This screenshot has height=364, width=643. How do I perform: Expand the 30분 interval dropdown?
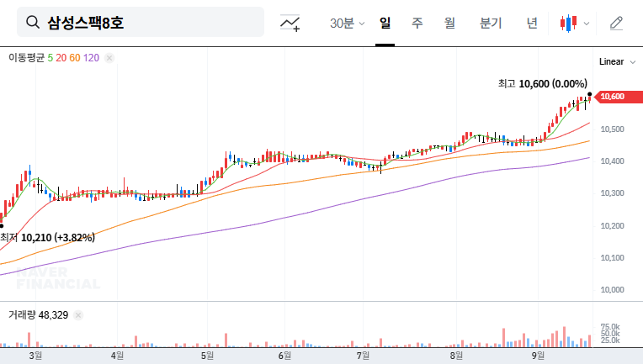click(x=347, y=23)
